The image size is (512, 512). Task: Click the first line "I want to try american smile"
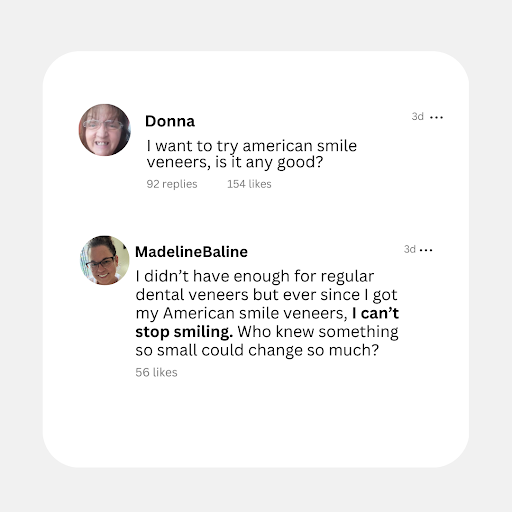click(x=252, y=146)
